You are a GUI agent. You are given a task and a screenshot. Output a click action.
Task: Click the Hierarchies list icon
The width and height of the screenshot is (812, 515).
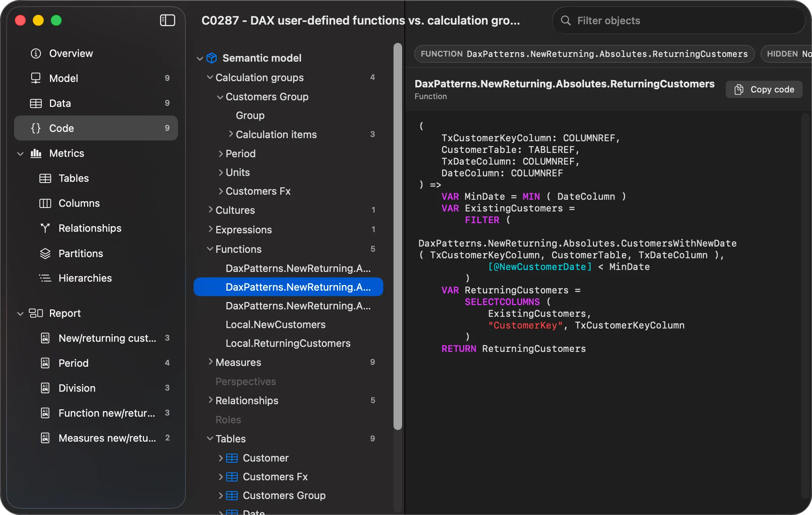pyautogui.click(x=45, y=278)
